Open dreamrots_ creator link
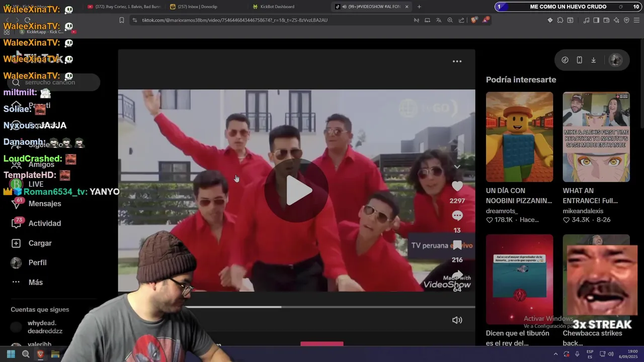The image size is (644, 362). tap(502, 211)
